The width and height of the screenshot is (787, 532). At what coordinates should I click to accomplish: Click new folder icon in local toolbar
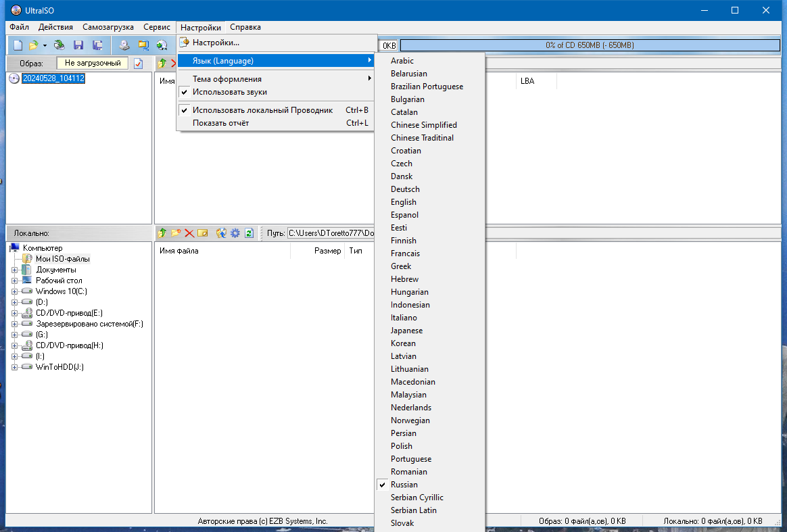click(176, 233)
